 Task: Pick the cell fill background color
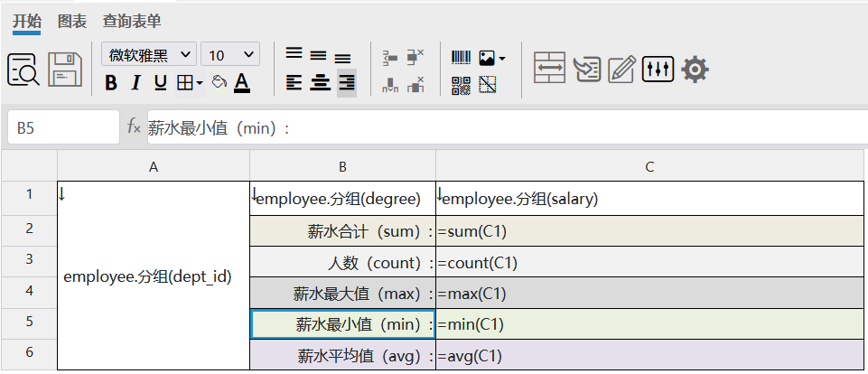219,82
